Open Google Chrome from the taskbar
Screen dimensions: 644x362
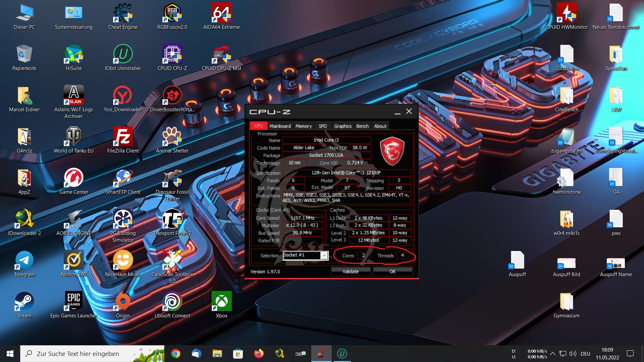click(x=175, y=354)
